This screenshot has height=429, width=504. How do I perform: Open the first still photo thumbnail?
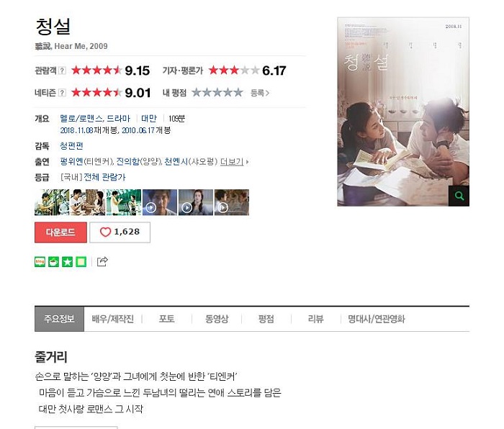(52, 202)
